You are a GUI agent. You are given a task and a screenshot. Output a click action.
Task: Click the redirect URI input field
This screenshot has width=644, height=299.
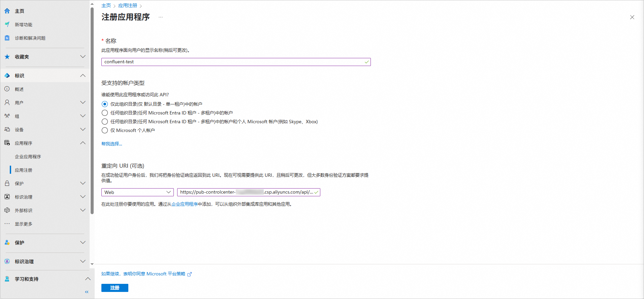[x=249, y=192]
